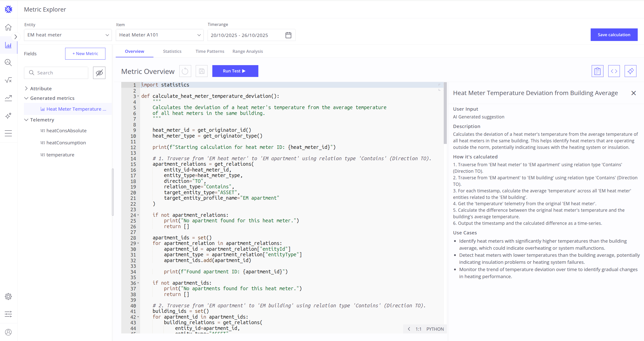This screenshot has width=644, height=341.
Task: Click the save disk icon next to Run Test
Action: (202, 71)
